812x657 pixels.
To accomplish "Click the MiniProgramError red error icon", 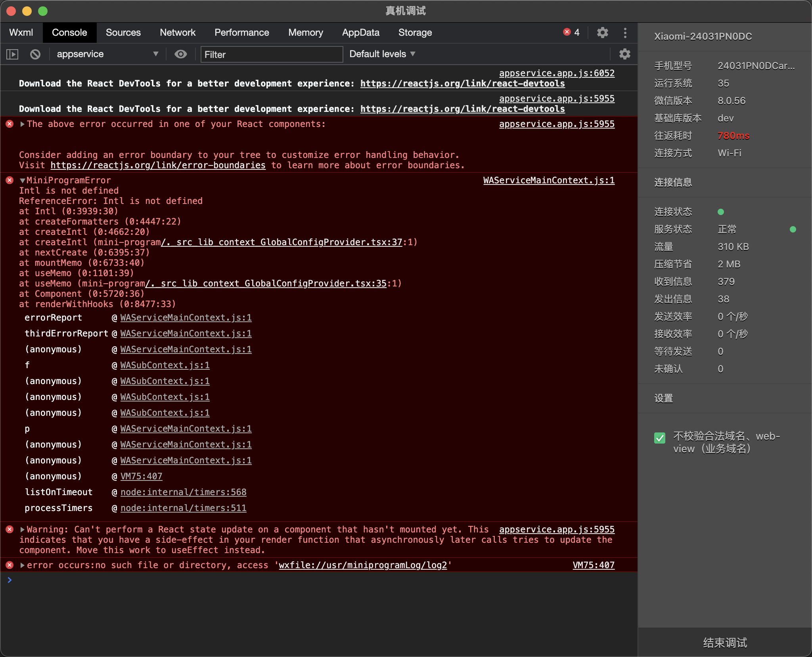I will tap(10, 180).
